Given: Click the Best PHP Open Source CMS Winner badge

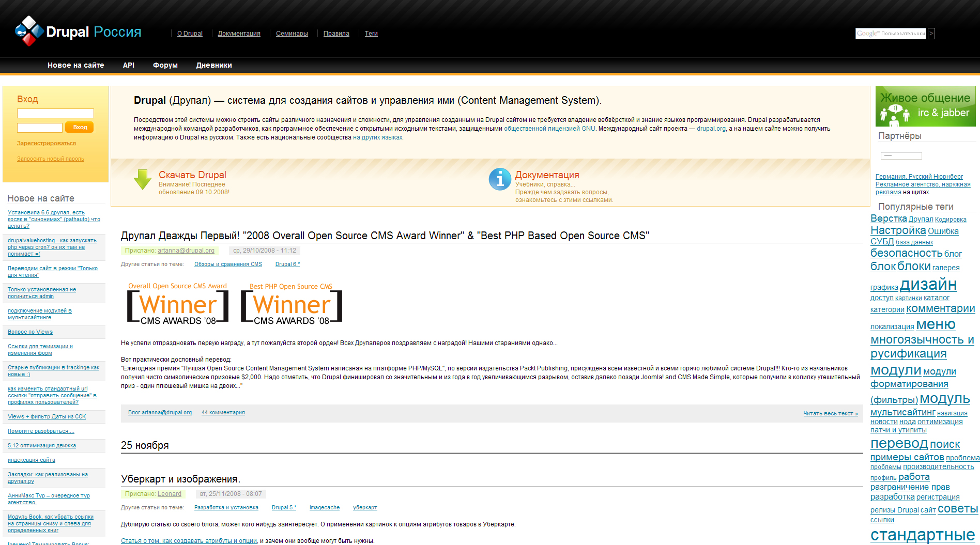Looking at the screenshot, I should tap(292, 303).
